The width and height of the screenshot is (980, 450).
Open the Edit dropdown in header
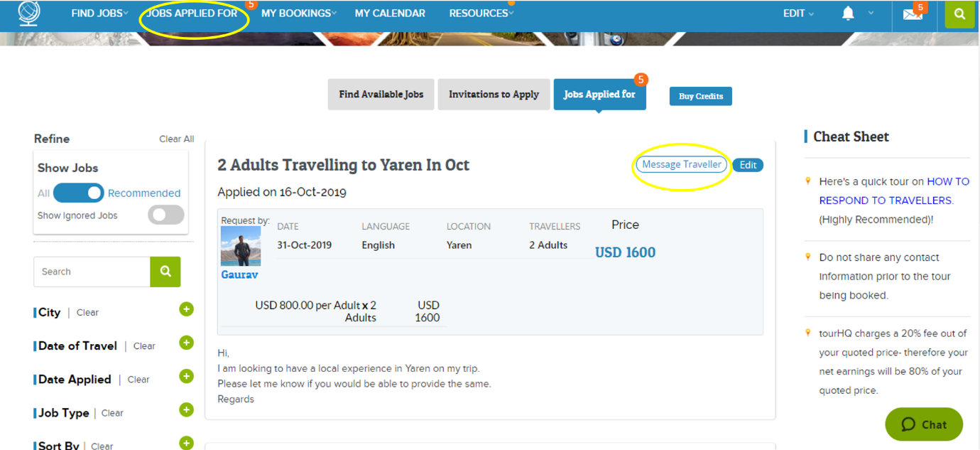798,14
